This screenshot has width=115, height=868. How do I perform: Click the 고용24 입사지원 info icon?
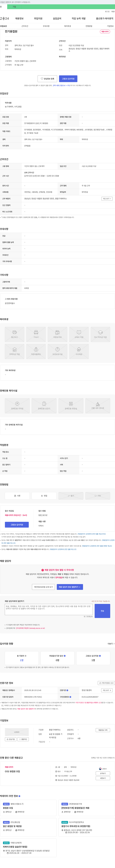(x=100, y=656)
